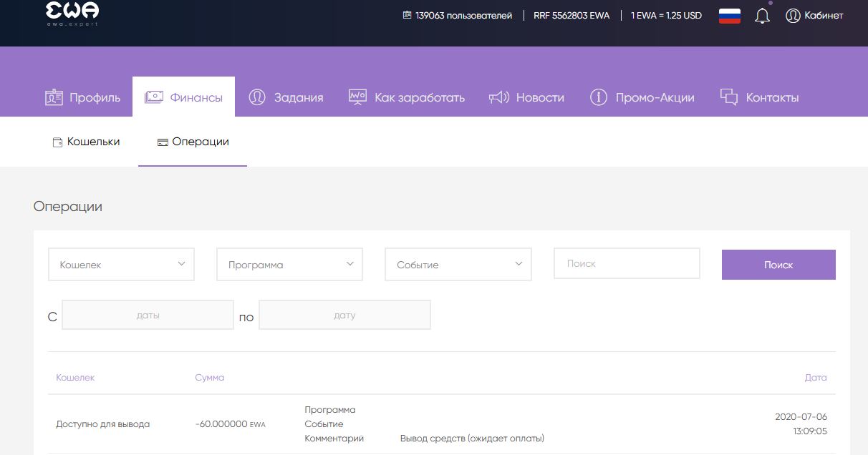Select the Операции subtab

(193, 142)
